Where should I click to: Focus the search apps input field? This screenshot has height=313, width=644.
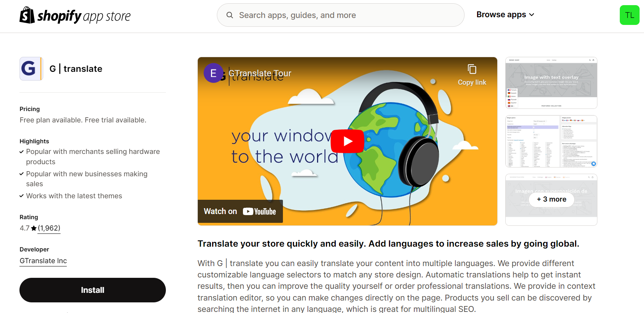pyautogui.click(x=341, y=15)
